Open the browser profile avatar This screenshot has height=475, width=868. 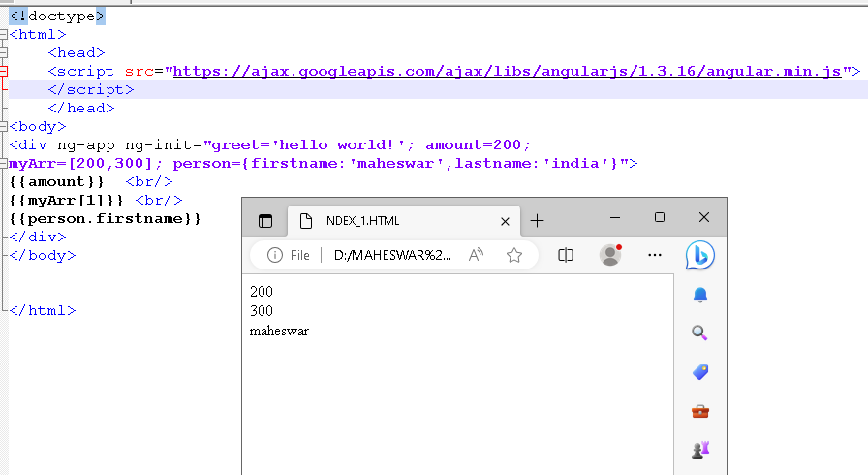click(610, 255)
